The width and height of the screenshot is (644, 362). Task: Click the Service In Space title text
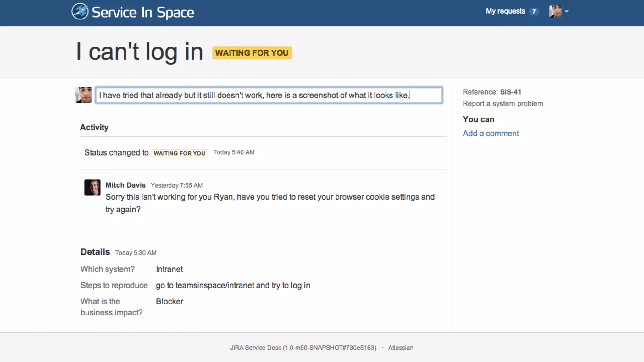(143, 13)
